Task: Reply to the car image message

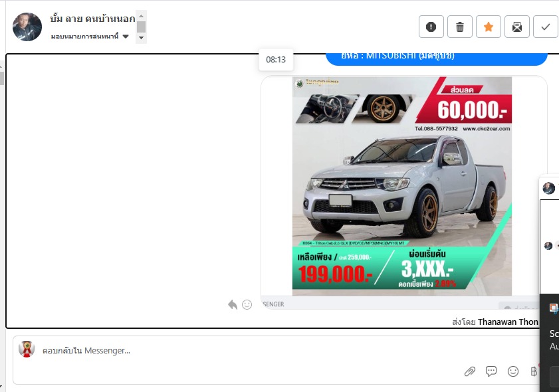Action: pos(233,305)
